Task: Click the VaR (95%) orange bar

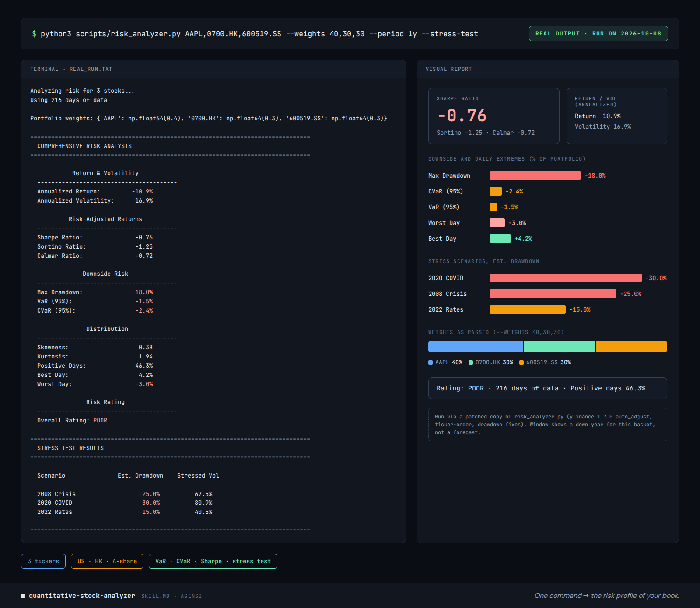Action: [493, 207]
